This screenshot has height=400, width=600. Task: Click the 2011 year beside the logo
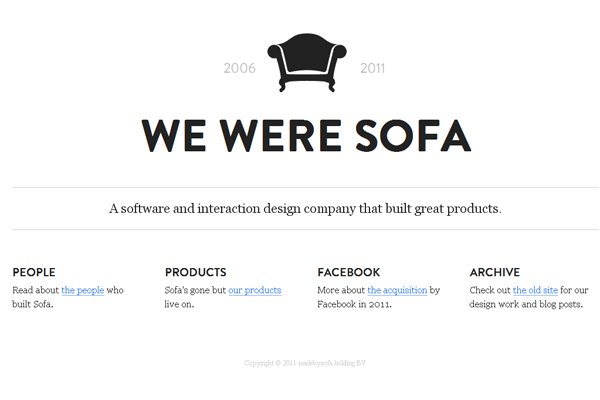[372, 68]
